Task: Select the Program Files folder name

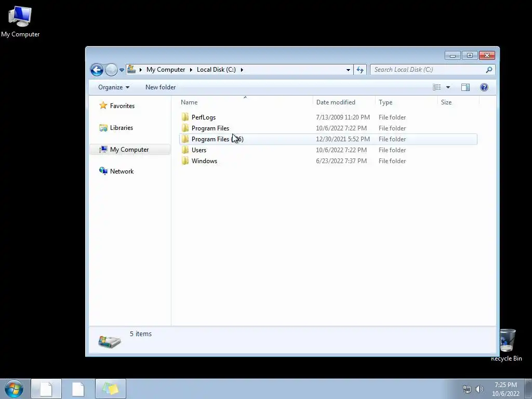Action: 210,128
